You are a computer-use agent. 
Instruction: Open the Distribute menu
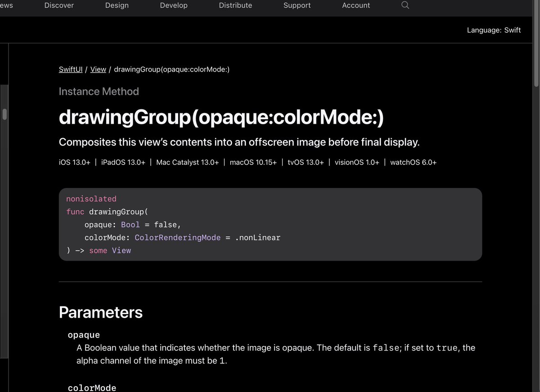pos(235,5)
